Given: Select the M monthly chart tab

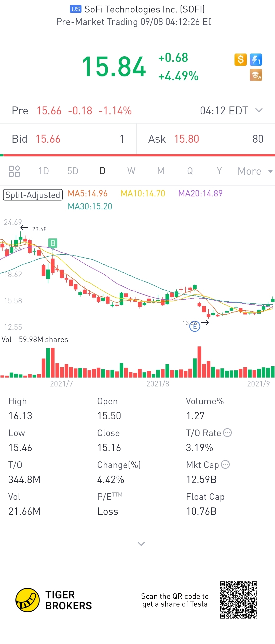Looking at the screenshot, I should tap(161, 171).
